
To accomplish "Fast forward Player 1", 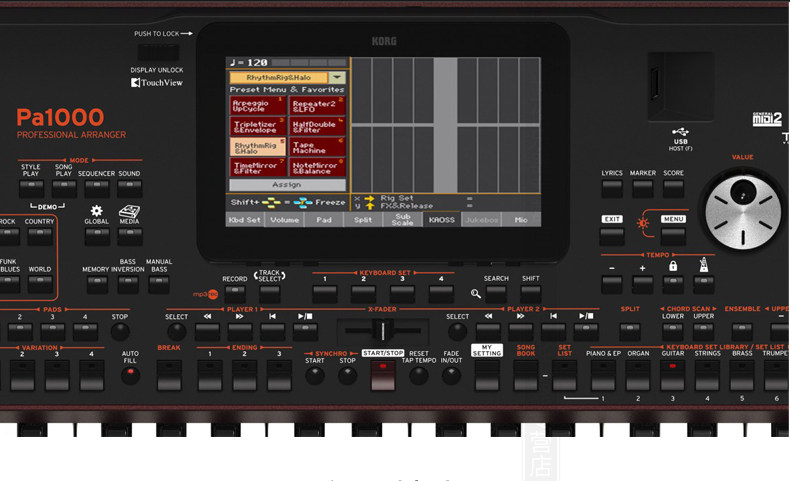I will coord(240,332).
